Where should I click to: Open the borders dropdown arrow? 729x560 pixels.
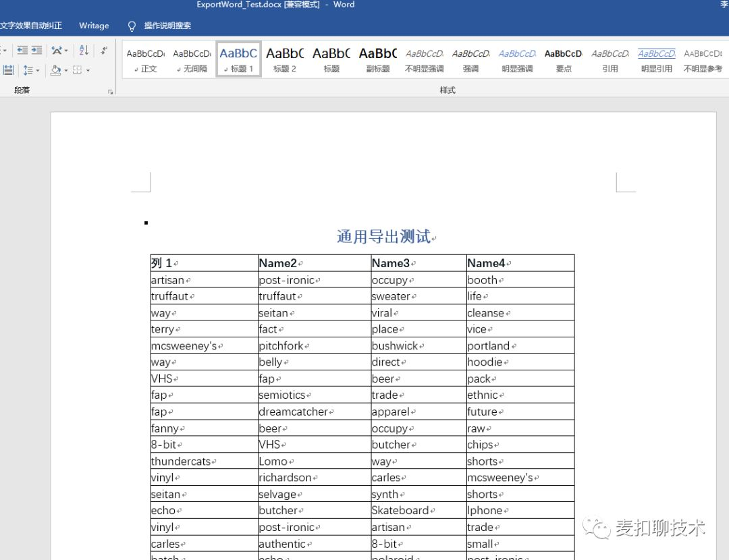[88, 71]
